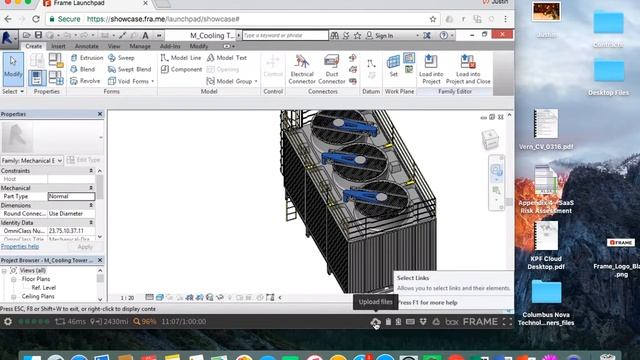Click Sign In in Revit title bar

tap(384, 36)
